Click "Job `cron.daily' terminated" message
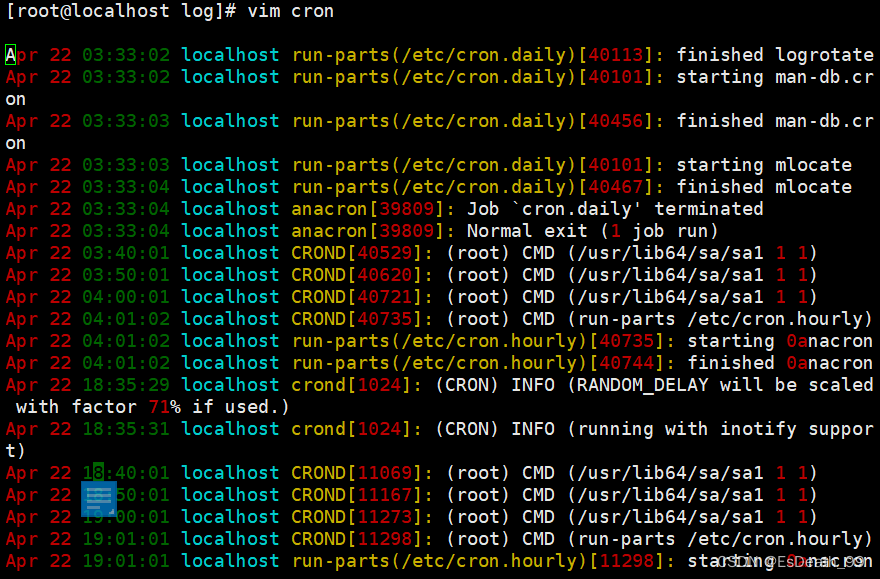880x579 pixels. [x=615, y=209]
